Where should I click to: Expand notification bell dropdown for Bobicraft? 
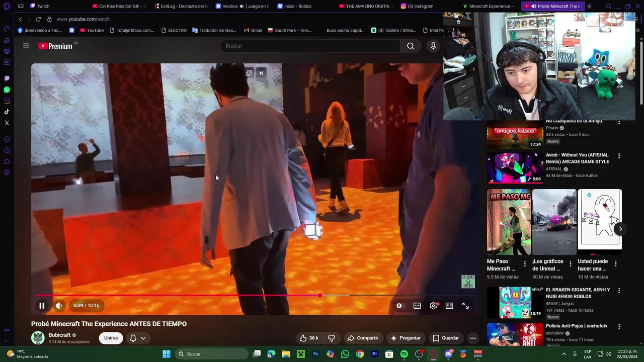[137, 338]
